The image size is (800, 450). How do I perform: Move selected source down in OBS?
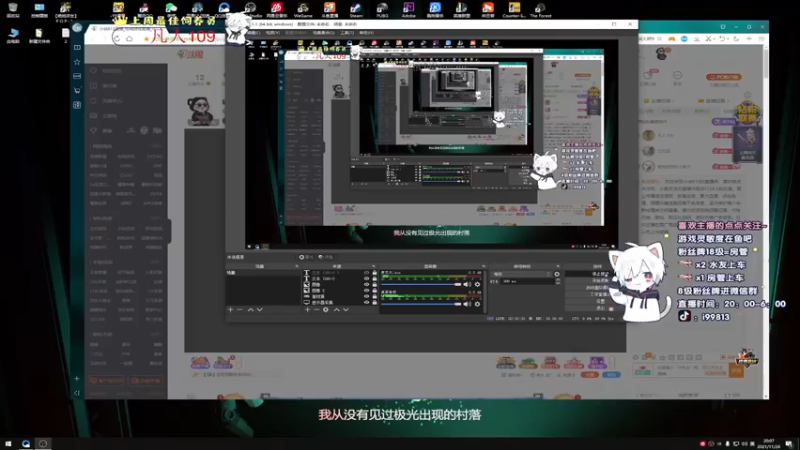346,310
